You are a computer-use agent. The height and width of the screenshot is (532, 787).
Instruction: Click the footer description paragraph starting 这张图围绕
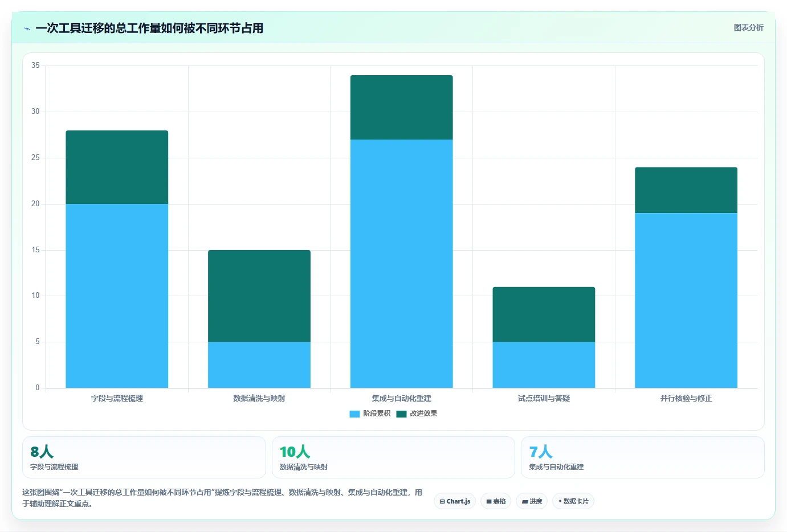coord(222,498)
